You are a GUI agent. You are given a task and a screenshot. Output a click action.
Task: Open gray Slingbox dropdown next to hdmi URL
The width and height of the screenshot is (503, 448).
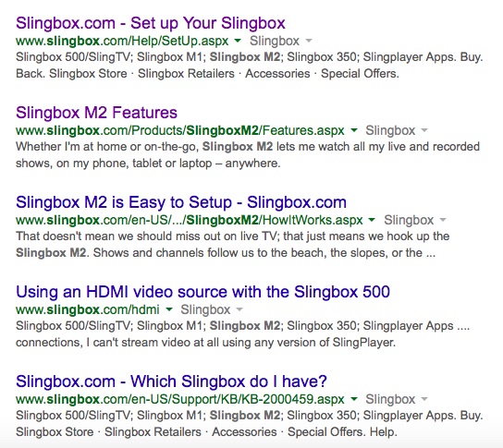pyautogui.click(x=212, y=309)
